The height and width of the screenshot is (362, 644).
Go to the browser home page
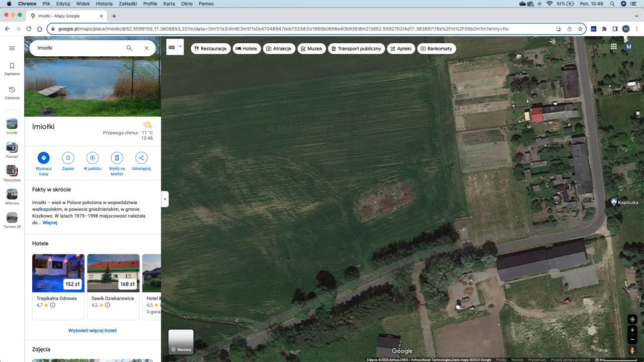pyautogui.click(x=39, y=29)
